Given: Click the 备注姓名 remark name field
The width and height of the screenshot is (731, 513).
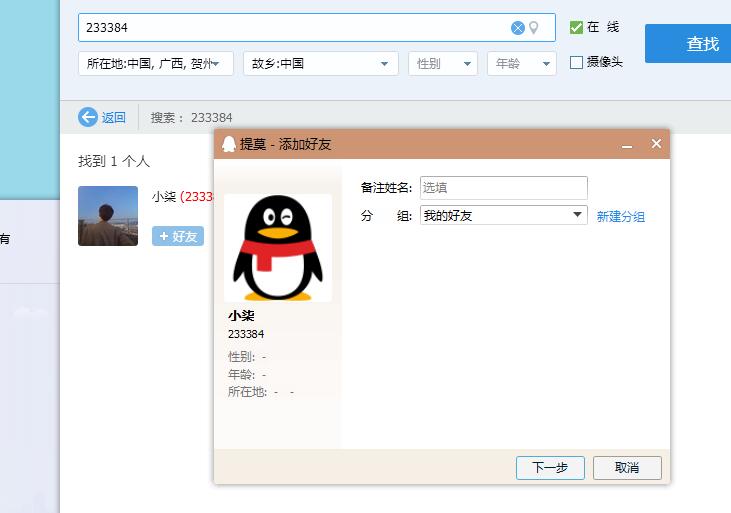Looking at the screenshot, I should pos(503,187).
